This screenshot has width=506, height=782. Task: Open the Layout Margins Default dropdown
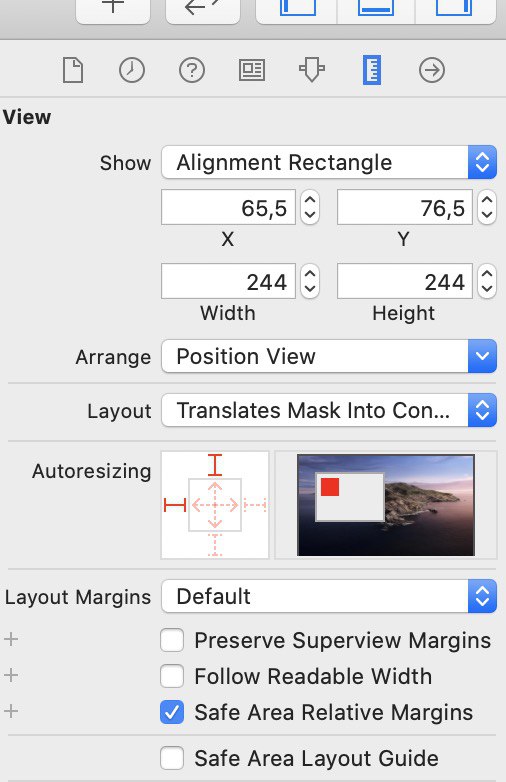329,596
